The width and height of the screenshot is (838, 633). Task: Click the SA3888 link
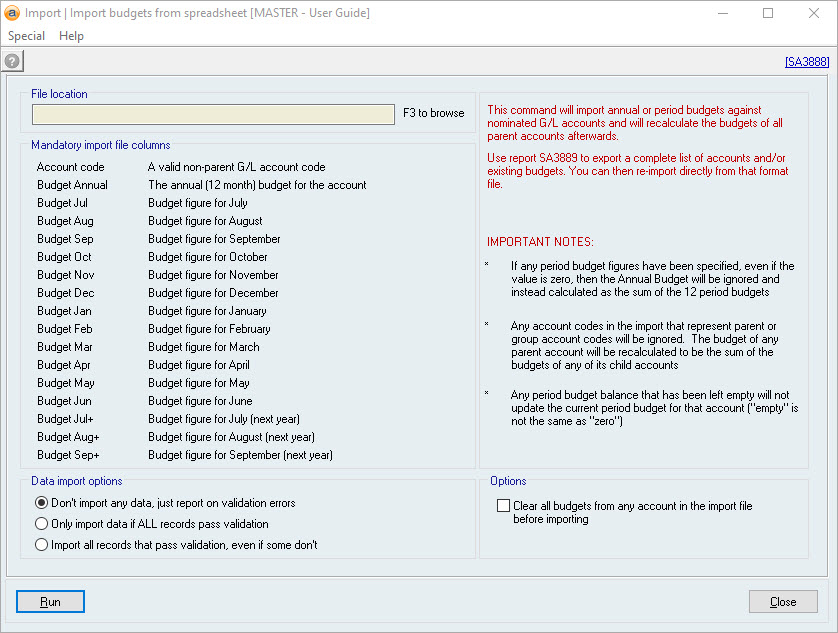[x=806, y=62]
